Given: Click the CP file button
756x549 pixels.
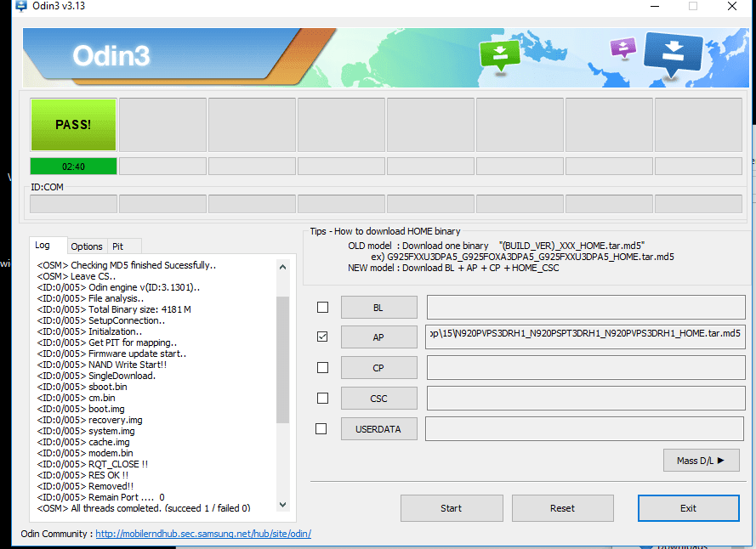Looking at the screenshot, I should [379, 368].
